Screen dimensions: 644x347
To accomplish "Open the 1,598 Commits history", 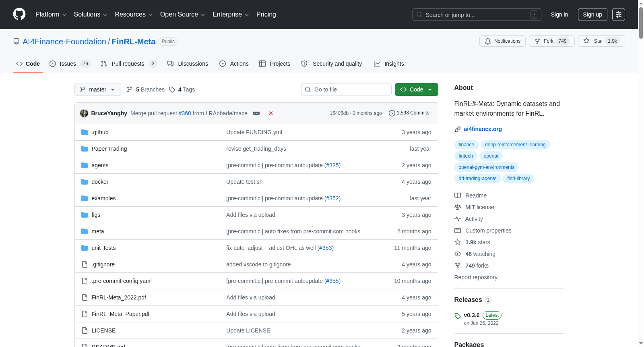I will 409,113.
